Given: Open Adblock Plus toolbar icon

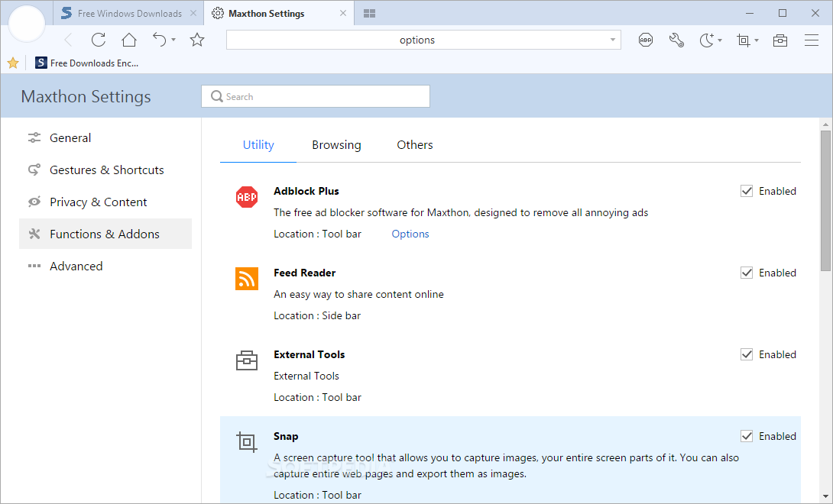Looking at the screenshot, I should [646, 40].
